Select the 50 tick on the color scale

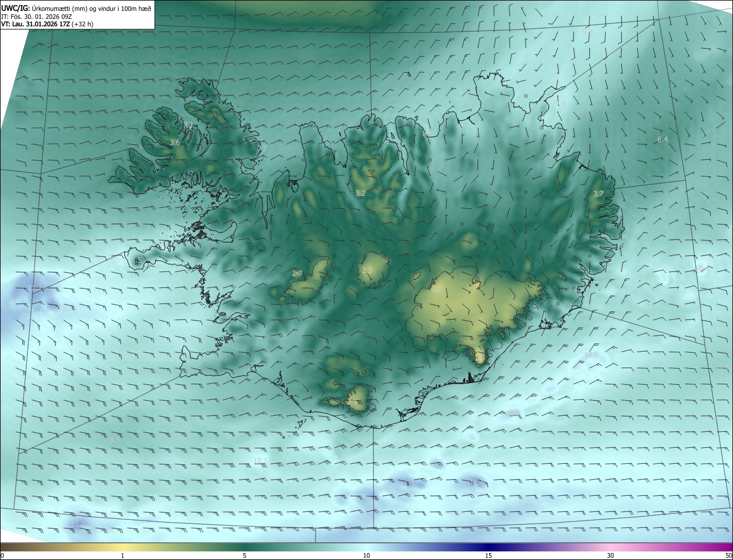pos(728,556)
